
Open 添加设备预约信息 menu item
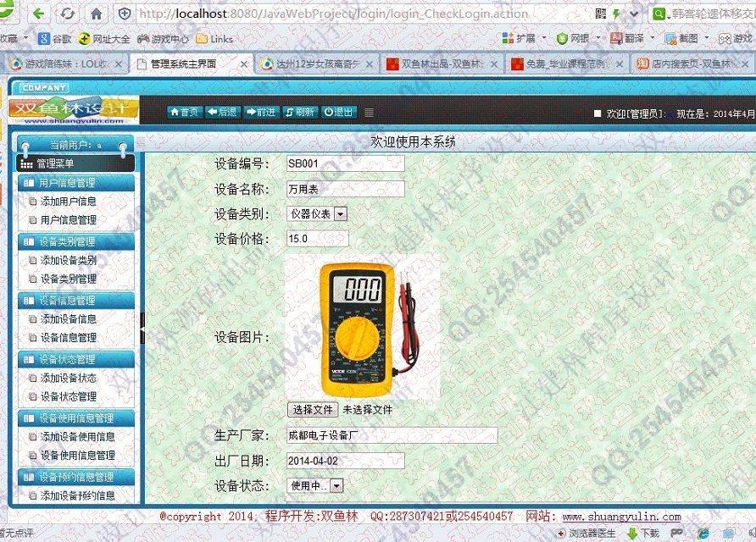[x=77, y=495]
